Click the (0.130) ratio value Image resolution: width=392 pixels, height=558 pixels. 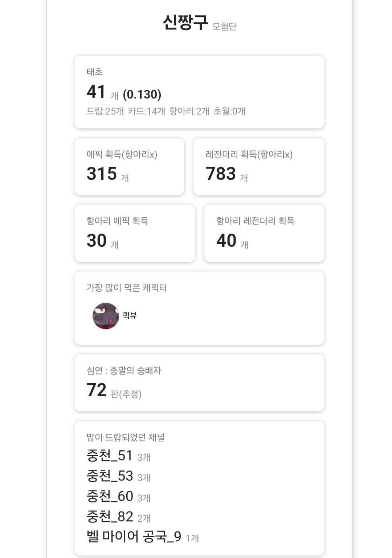[x=142, y=94]
